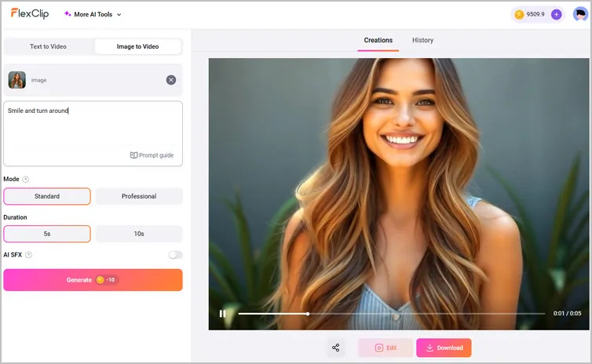Switch to the Text to Video tab
The height and width of the screenshot is (364, 592).
49,46
